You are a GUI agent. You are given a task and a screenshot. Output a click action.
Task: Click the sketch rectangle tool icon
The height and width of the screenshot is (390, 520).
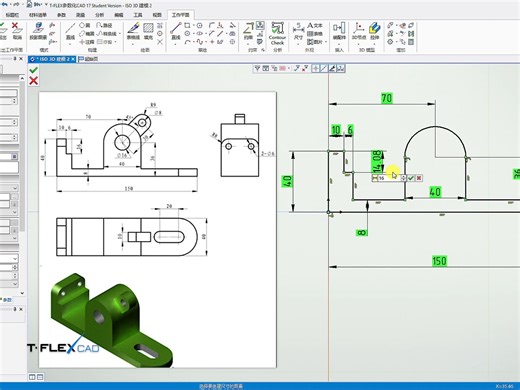pyautogui.click(x=187, y=25)
